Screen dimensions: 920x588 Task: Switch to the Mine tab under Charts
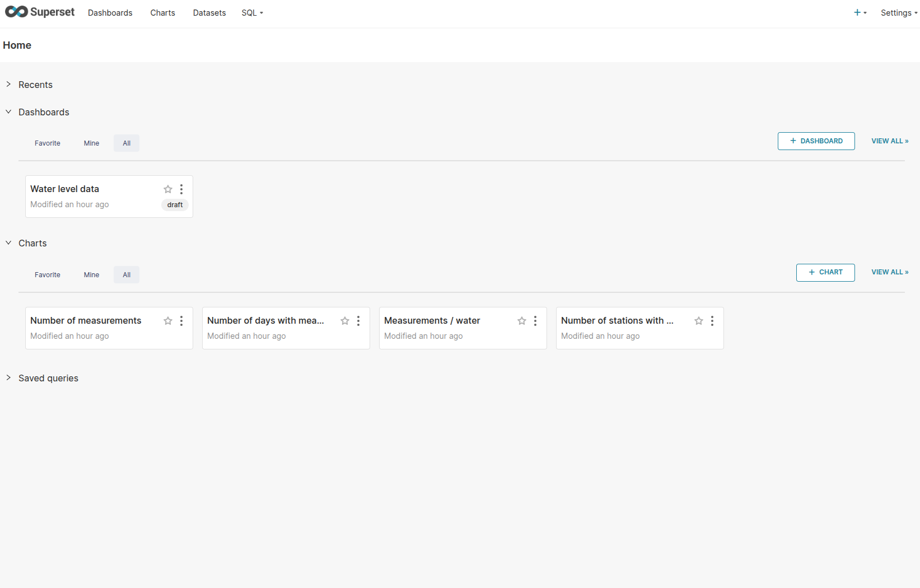(x=91, y=275)
